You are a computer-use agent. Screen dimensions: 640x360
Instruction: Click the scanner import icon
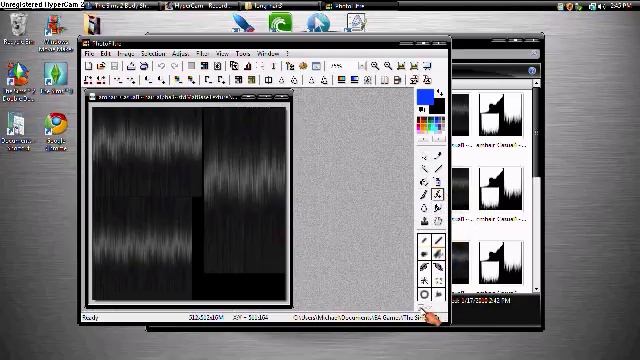(144, 66)
